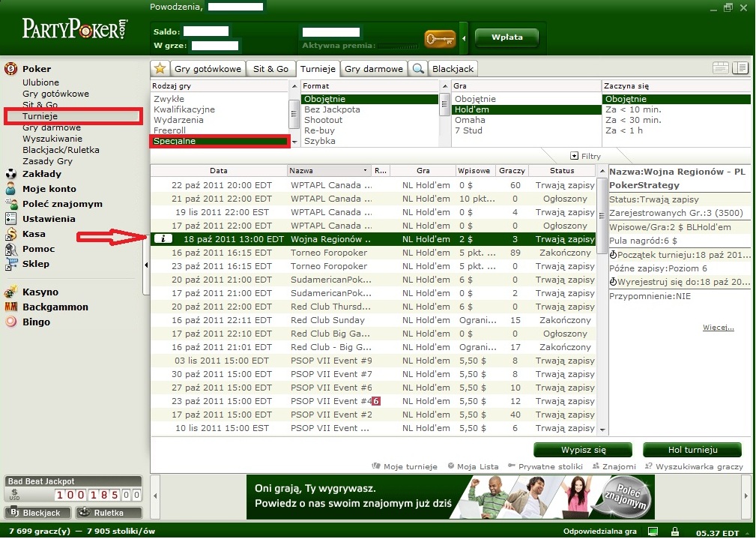Click the Kasyno casino icon
The image size is (756, 539).
point(10,292)
